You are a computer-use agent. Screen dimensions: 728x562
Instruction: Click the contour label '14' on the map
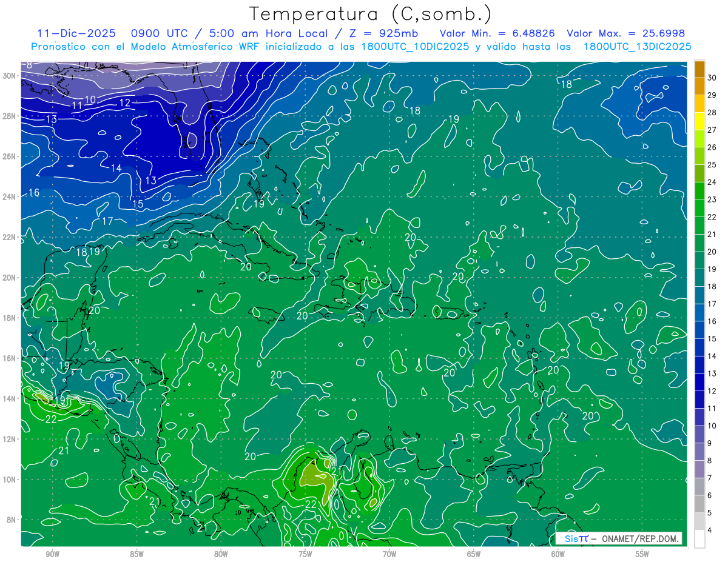[116, 168]
